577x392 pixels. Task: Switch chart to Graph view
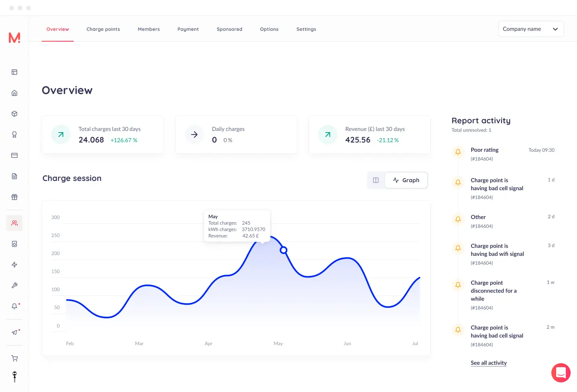406,180
